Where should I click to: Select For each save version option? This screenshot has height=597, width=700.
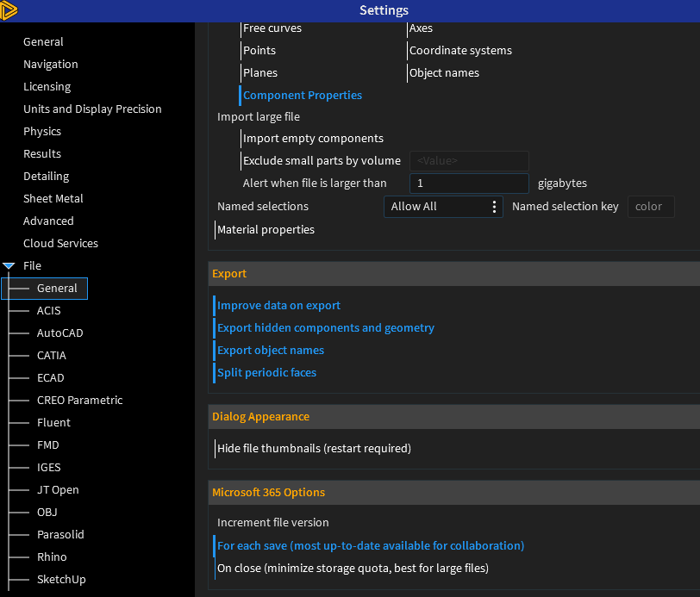click(370, 546)
